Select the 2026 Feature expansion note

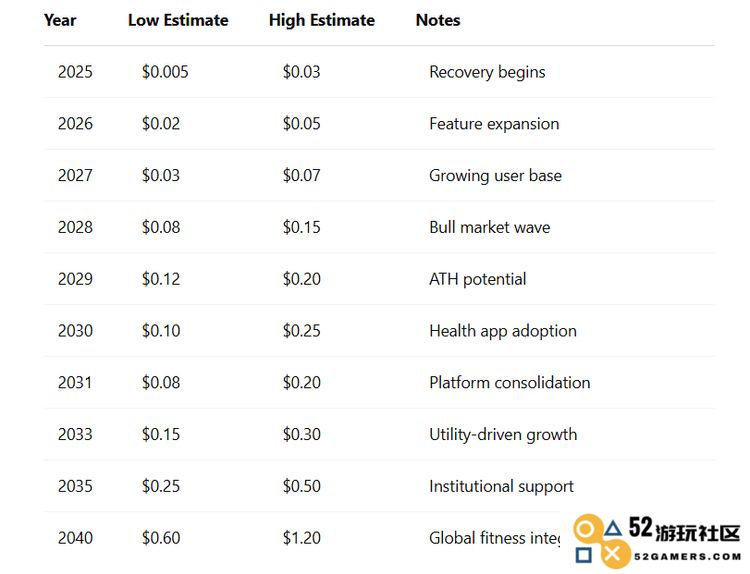tap(494, 124)
